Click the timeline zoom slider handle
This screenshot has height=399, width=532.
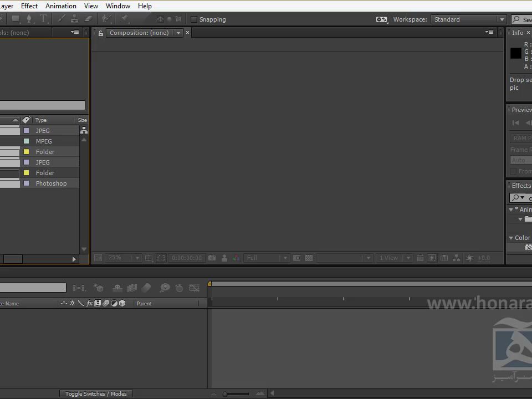pyautogui.click(x=225, y=394)
